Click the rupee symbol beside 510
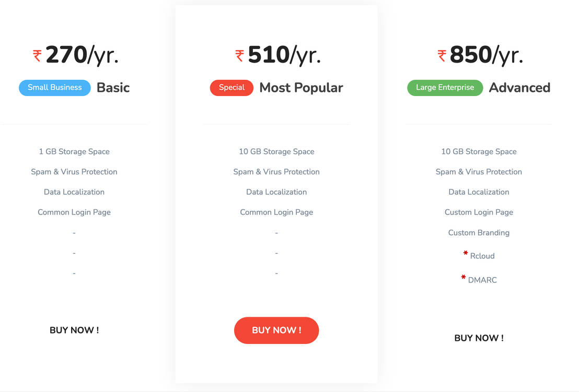 (x=239, y=54)
